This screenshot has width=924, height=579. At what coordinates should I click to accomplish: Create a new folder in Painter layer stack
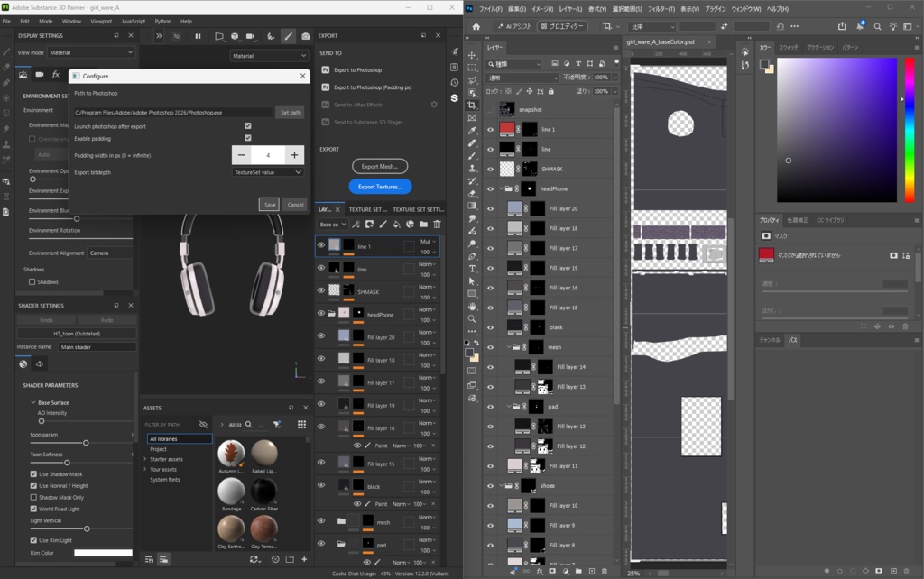coord(423,224)
